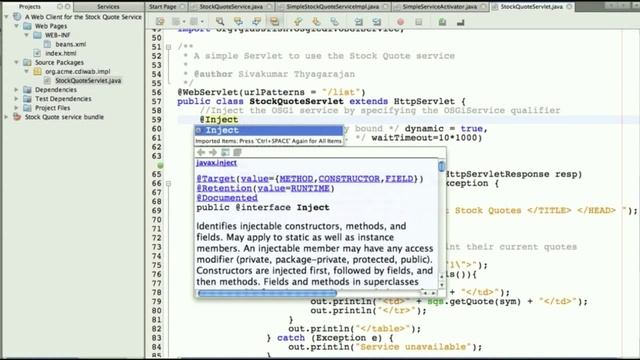Expand Stock Quote service bundle project
This screenshot has width=640, height=360.
coord(6,117)
